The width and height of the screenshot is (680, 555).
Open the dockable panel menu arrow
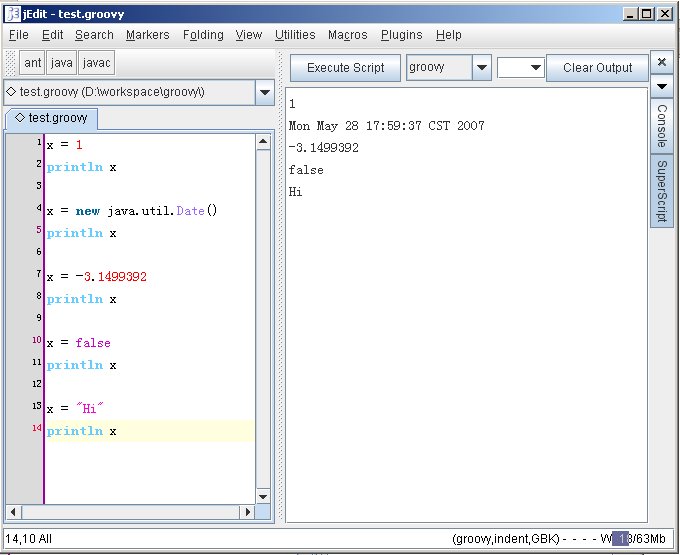point(662,86)
